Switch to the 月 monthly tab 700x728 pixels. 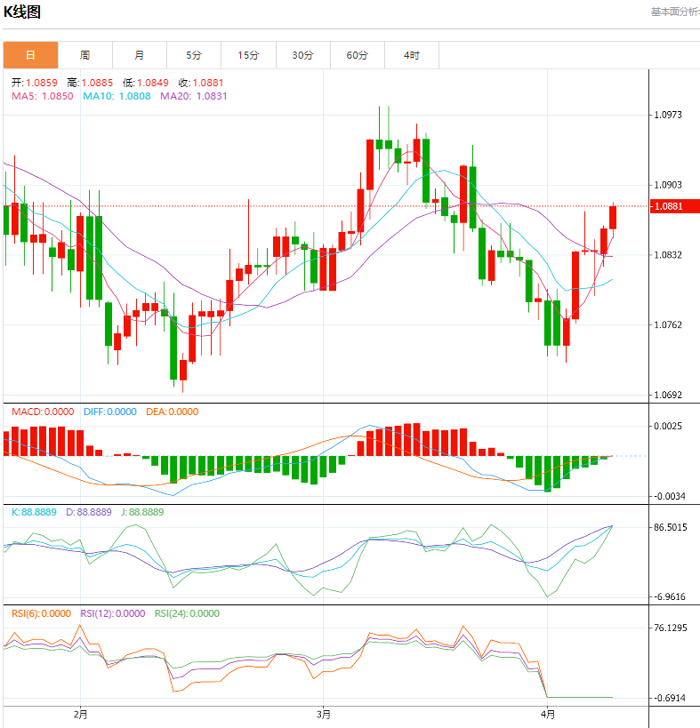tap(140, 55)
